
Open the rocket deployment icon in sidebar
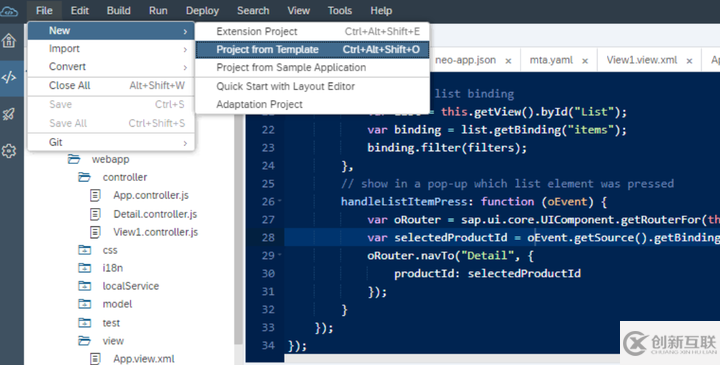click(9, 114)
